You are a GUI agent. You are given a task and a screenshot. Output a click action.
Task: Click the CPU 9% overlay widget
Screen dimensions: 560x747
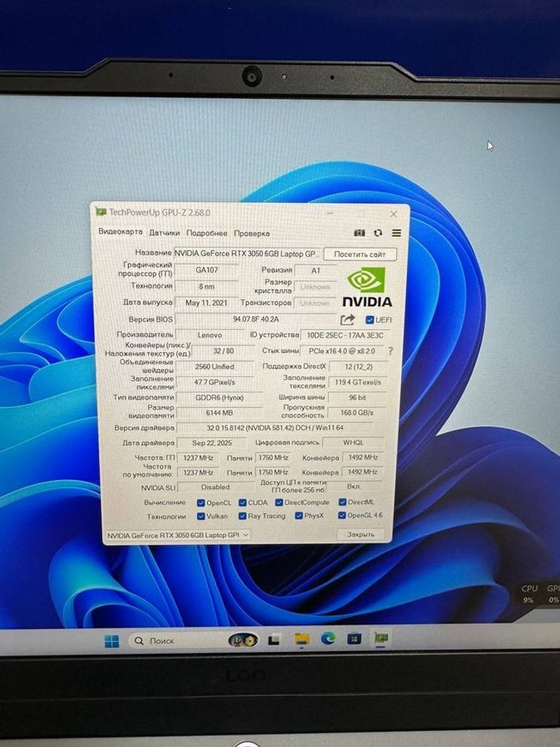[529, 594]
